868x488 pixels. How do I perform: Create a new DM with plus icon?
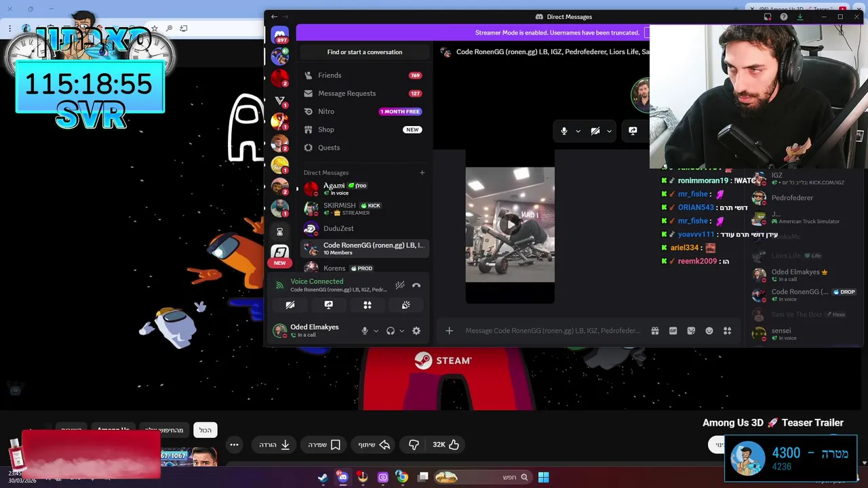[x=422, y=172]
